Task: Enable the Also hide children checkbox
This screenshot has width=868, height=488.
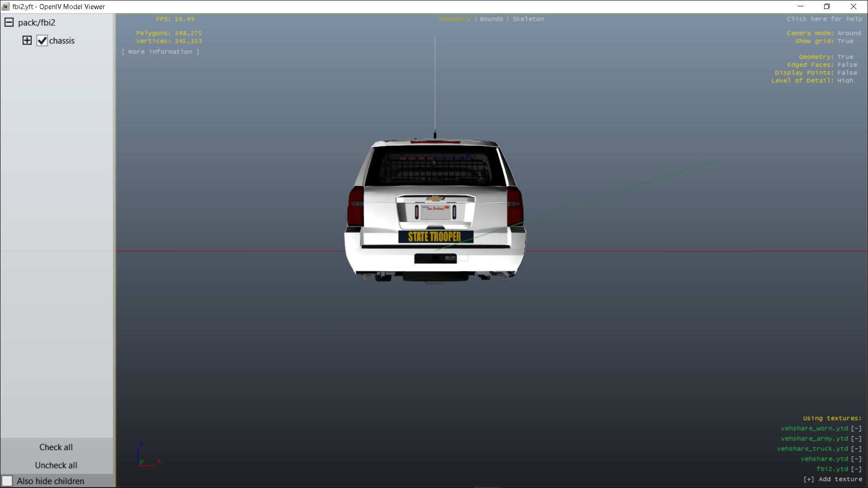Action: [x=7, y=481]
